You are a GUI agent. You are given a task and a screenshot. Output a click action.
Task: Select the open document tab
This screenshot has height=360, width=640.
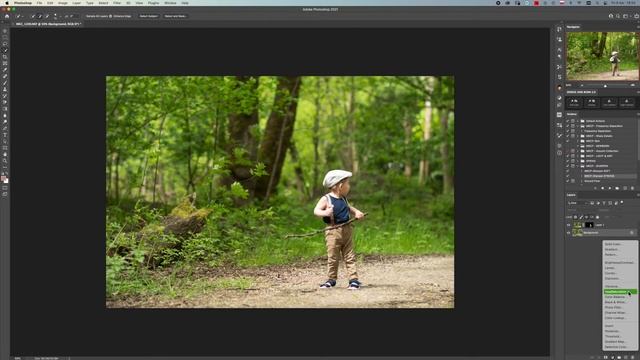point(48,24)
